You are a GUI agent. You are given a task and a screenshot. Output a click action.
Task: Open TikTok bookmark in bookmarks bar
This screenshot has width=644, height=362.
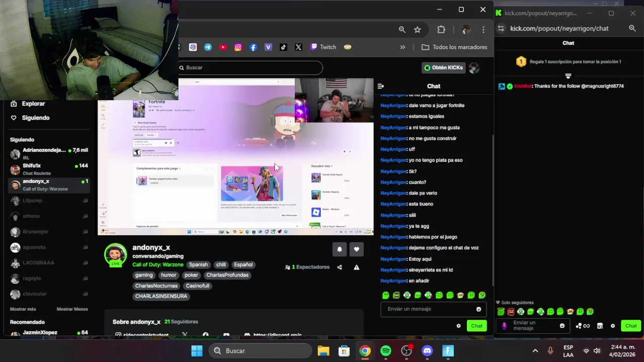pyautogui.click(x=283, y=47)
